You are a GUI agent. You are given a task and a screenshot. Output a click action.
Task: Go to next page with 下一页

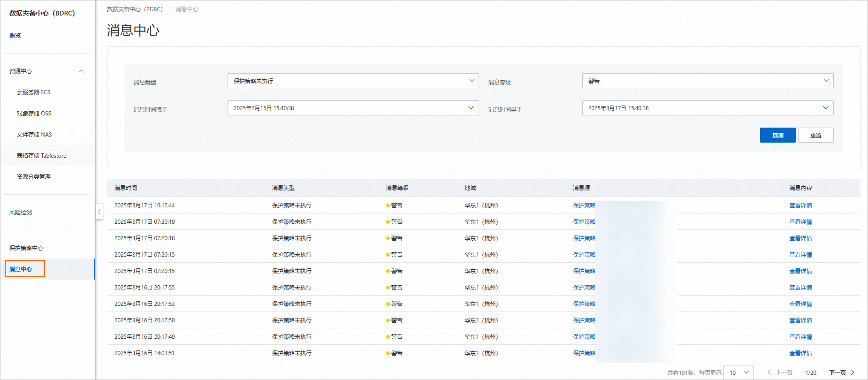coord(841,372)
